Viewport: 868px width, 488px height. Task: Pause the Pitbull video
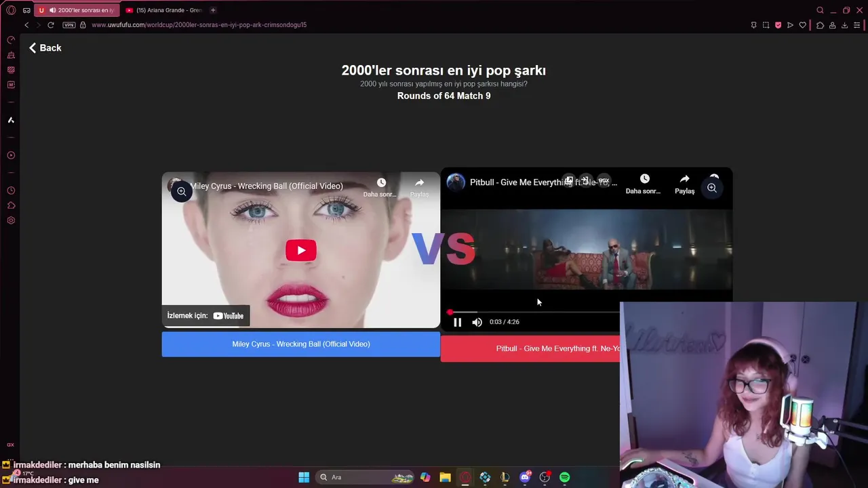[457, 322]
